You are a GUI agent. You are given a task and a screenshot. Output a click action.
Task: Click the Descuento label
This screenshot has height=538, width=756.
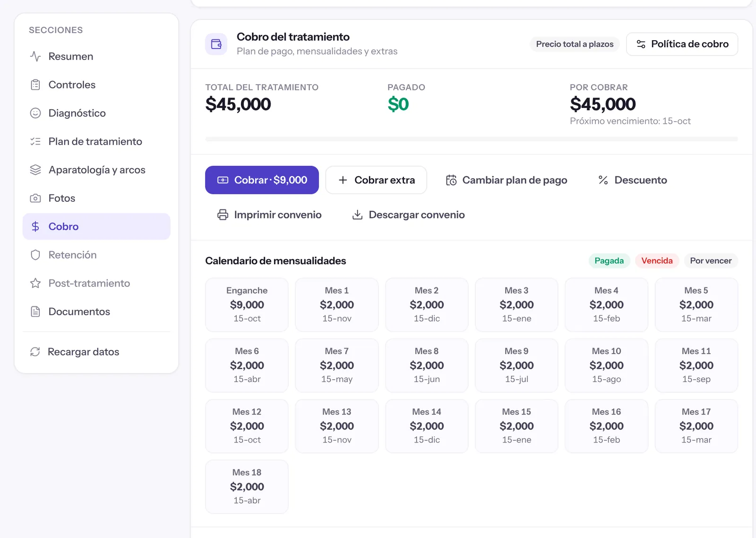(641, 180)
